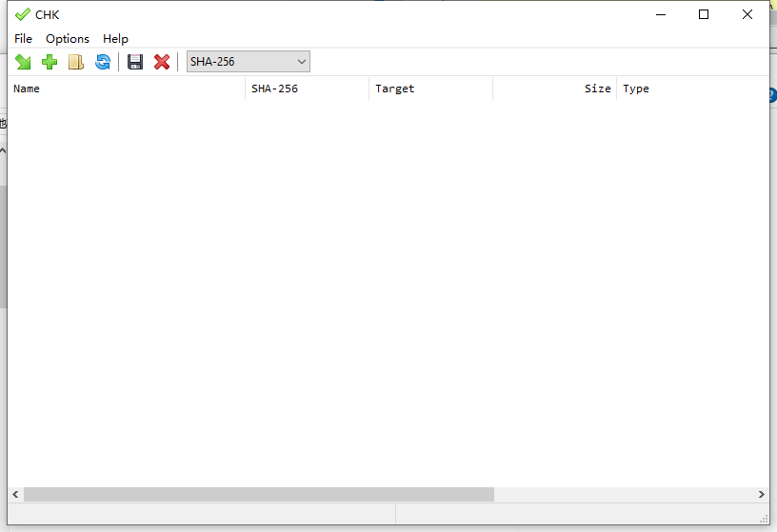Open the SHA-256 hash algorithm dropdown
Image resolution: width=777 pixels, height=532 pixels.
[249, 62]
